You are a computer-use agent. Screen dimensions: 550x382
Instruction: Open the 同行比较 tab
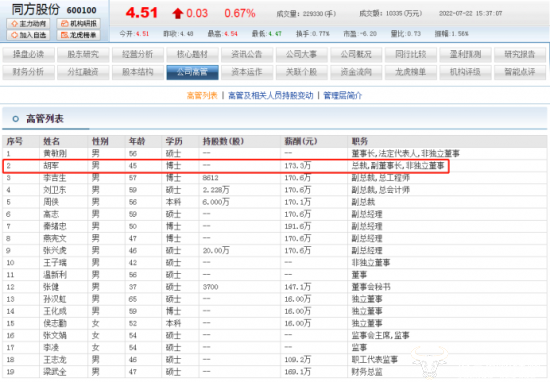coord(411,54)
